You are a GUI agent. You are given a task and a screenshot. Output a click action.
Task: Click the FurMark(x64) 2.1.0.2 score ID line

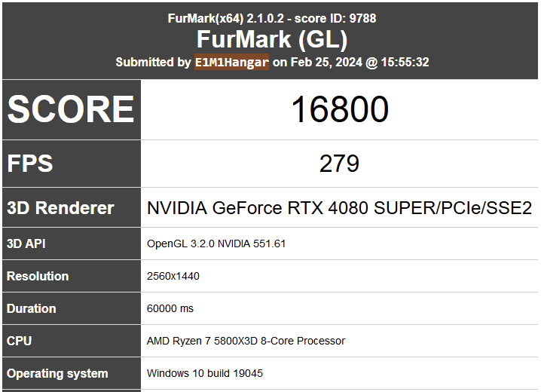(272, 18)
